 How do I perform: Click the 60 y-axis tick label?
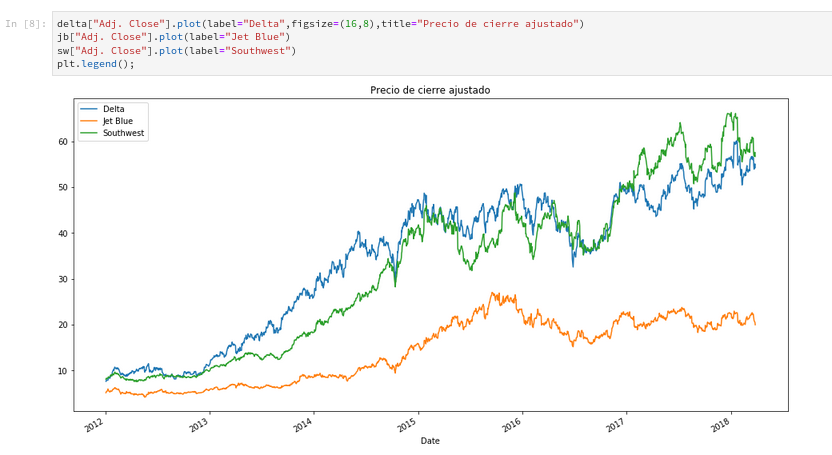[x=62, y=142]
